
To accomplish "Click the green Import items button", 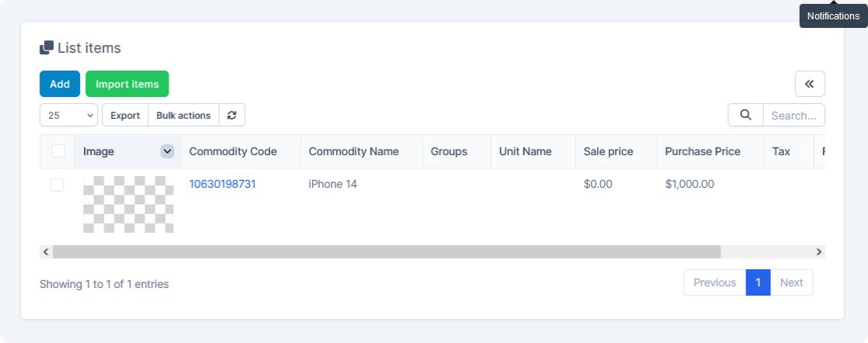I will tap(127, 84).
